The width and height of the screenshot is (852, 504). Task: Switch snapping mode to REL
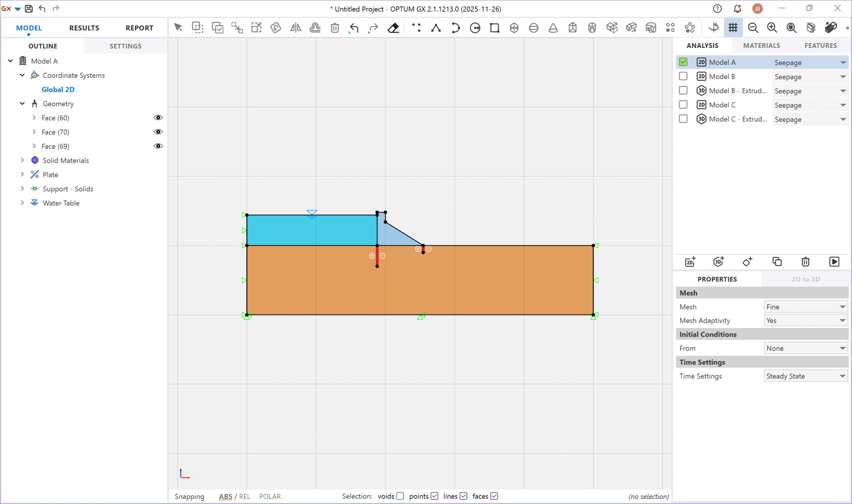245,496
